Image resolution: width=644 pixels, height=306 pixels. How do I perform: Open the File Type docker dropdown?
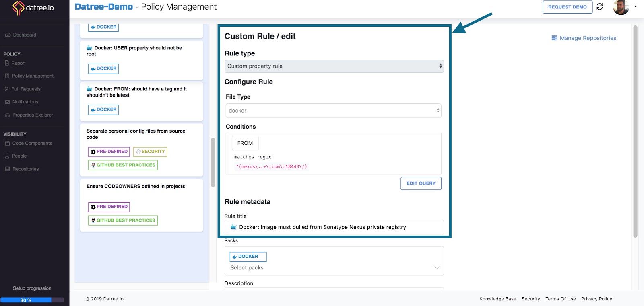point(333,111)
